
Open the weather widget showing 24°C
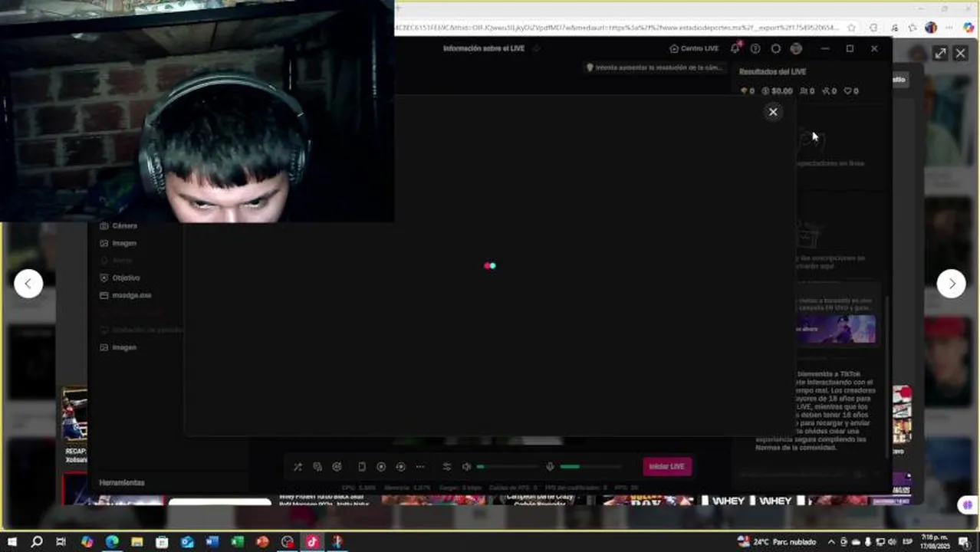(x=777, y=542)
